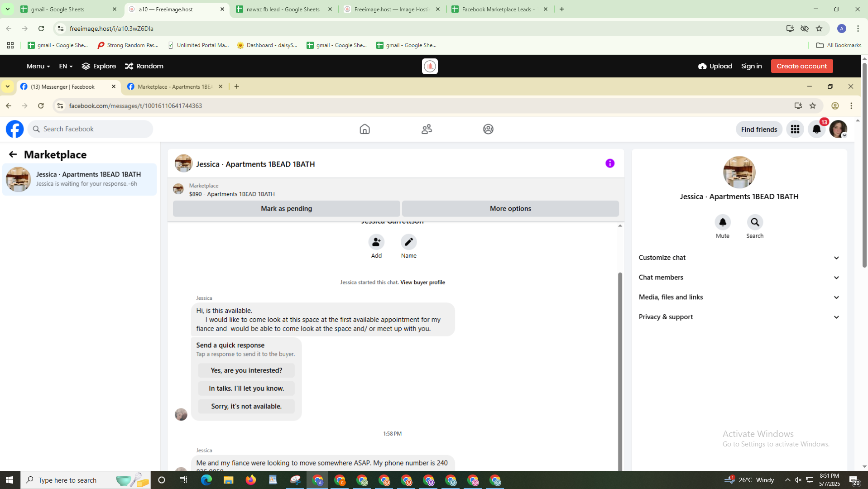Open the Menu dropdown on Freeimage
This screenshot has height=489, width=868.
(38, 66)
